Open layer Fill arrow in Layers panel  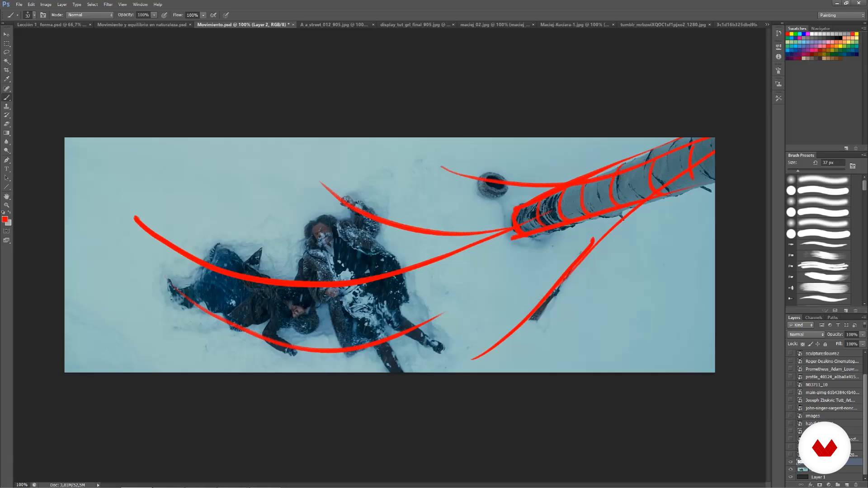point(863,344)
